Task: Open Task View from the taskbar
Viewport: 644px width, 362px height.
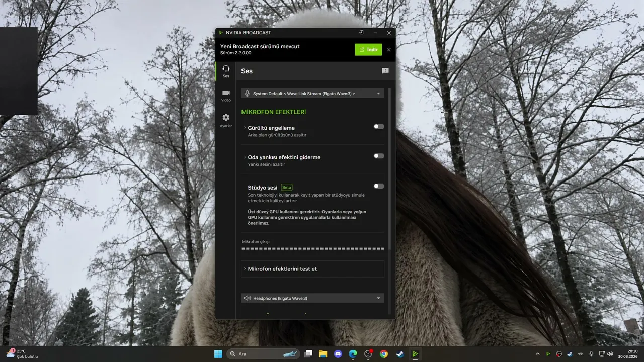Action: click(x=309, y=354)
